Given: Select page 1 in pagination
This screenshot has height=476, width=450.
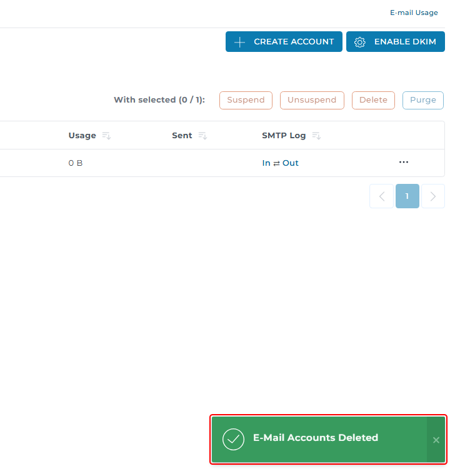Looking at the screenshot, I should point(407,196).
